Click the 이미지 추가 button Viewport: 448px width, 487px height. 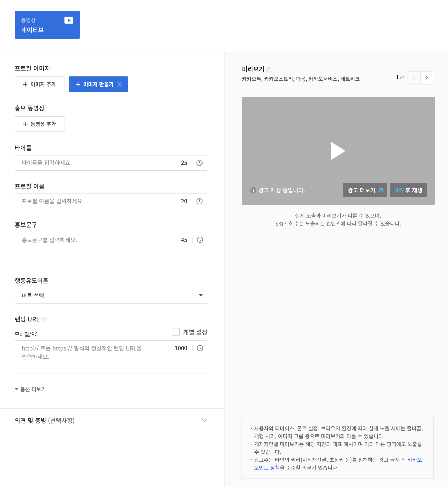(x=40, y=84)
